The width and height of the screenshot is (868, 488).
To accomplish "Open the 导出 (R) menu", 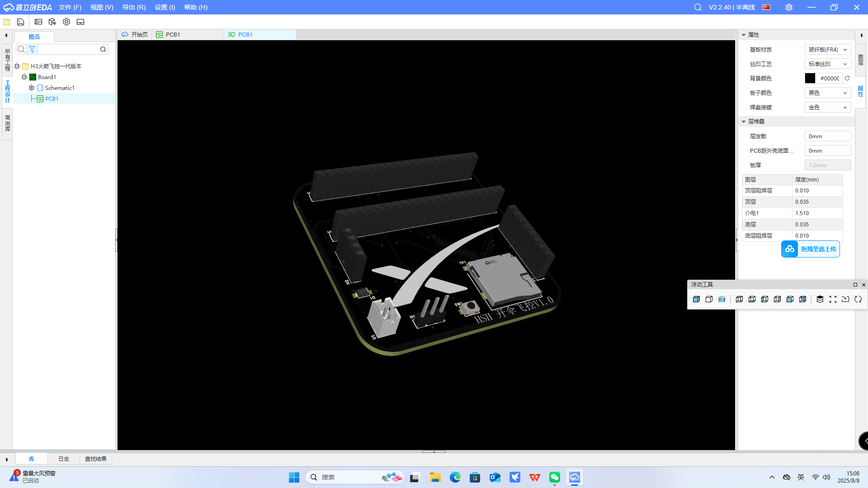I will coord(134,7).
